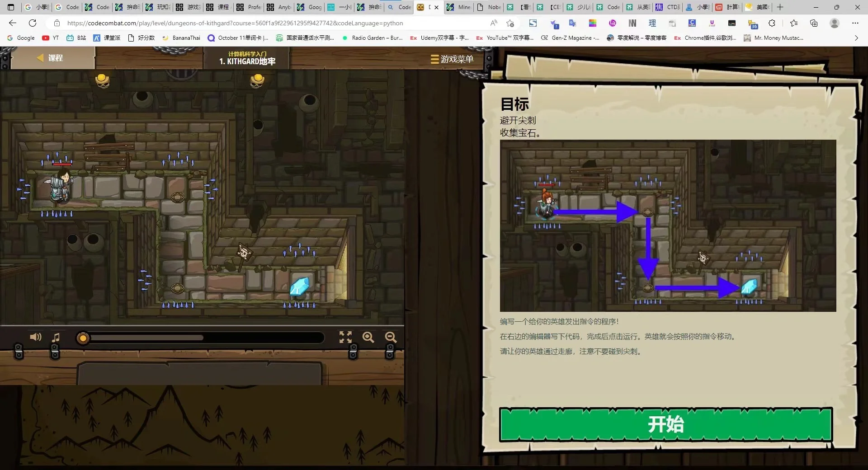Viewport: 868px width, 470px height.
Task: Open the browser profile avatar
Action: (835, 23)
